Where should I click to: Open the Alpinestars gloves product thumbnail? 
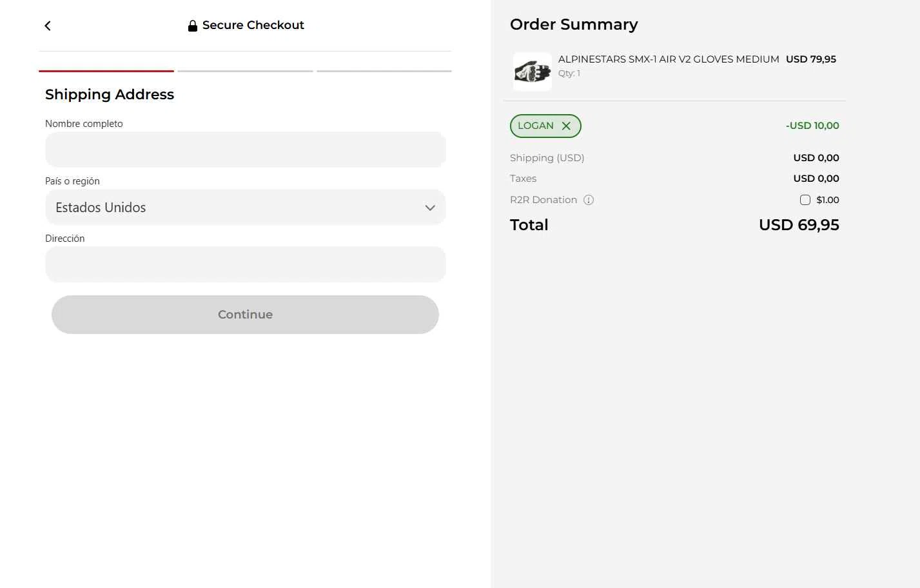point(533,72)
